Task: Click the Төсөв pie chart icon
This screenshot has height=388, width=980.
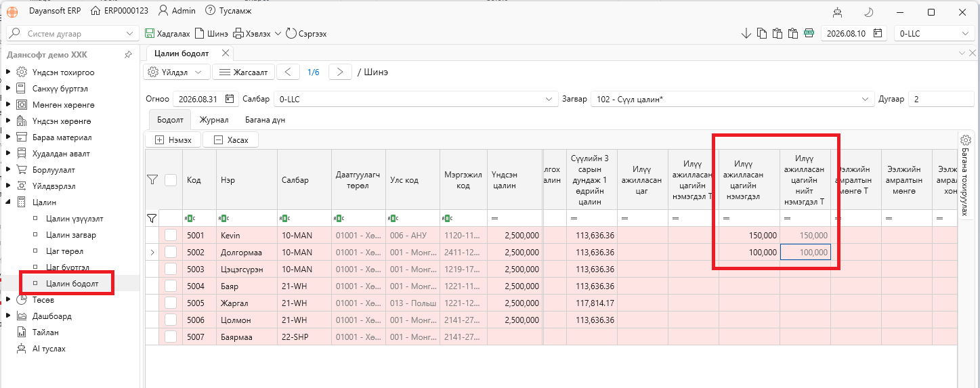Action: [21, 299]
